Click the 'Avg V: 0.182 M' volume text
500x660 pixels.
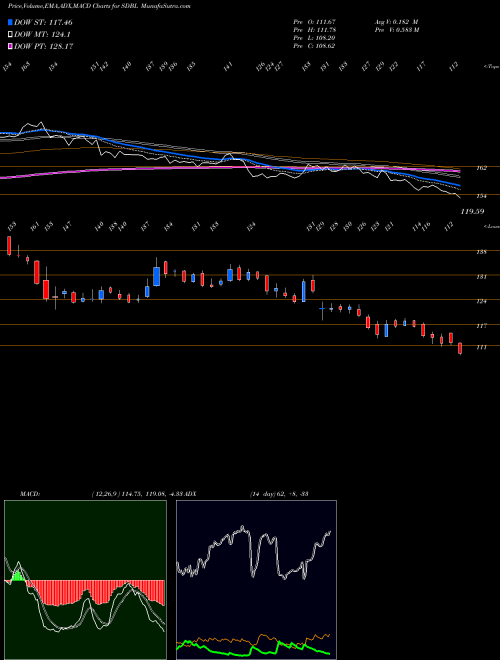396,22
